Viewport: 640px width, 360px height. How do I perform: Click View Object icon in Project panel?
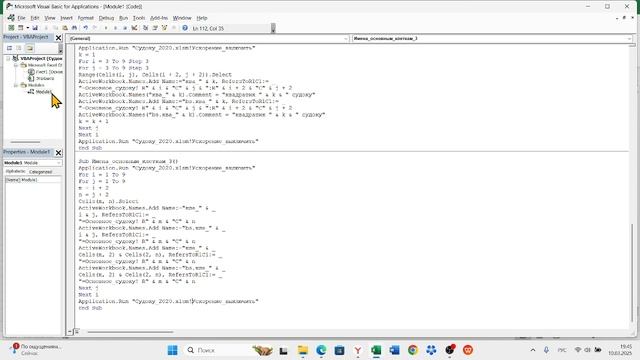pos(19,48)
